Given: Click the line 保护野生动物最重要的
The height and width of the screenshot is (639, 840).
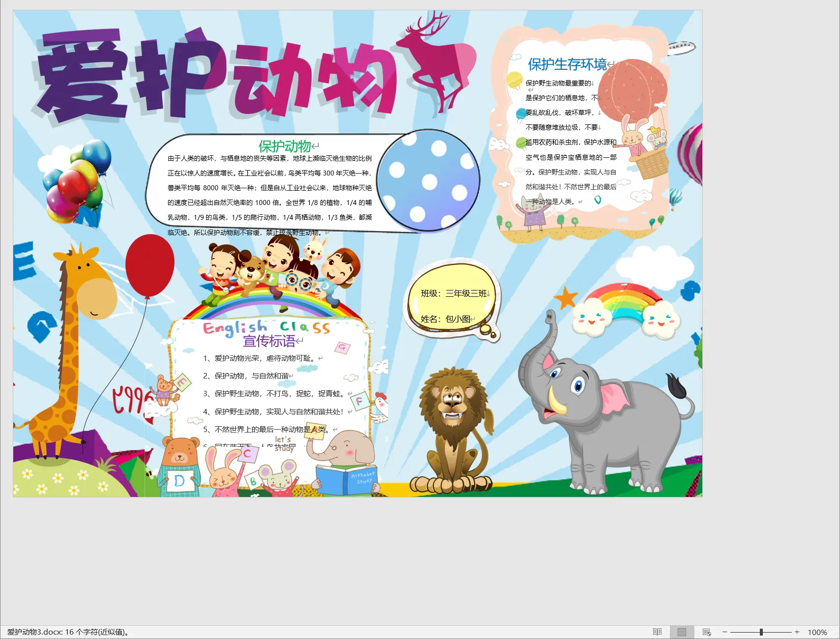Looking at the screenshot, I should [558, 83].
